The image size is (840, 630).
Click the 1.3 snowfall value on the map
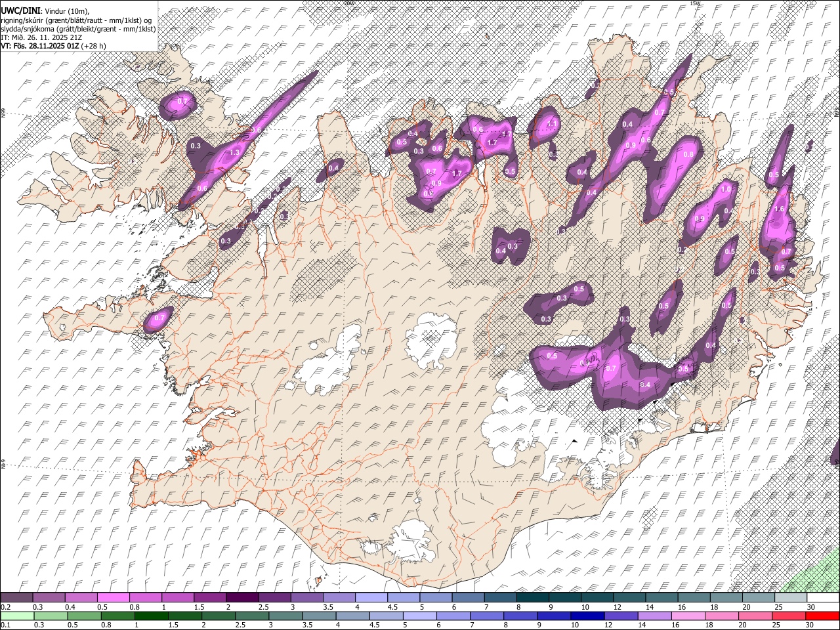tap(235, 152)
